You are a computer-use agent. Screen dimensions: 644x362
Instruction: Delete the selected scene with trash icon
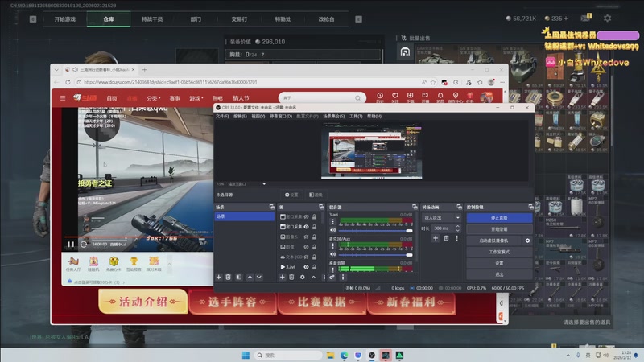point(229,278)
